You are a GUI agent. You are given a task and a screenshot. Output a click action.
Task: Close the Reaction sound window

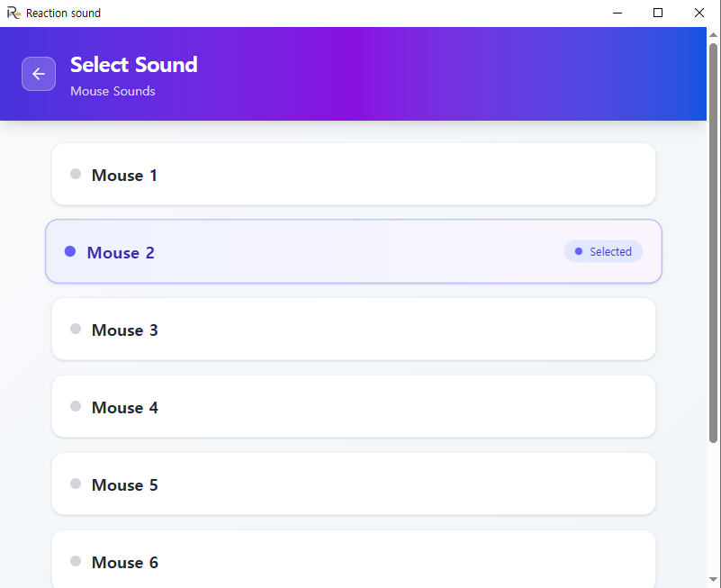699,13
